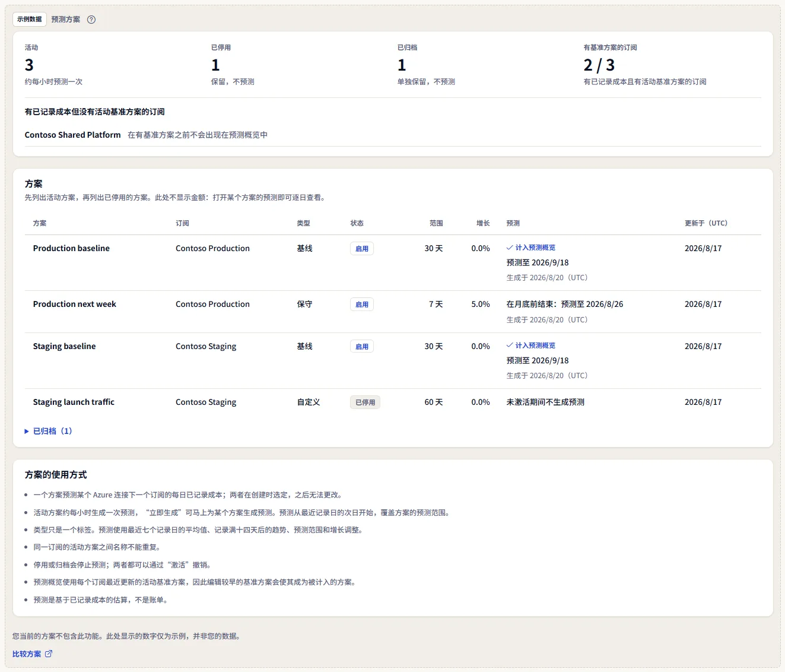Select the Staging baseline plan name
Screen dimensions: 785x672
point(64,346)
